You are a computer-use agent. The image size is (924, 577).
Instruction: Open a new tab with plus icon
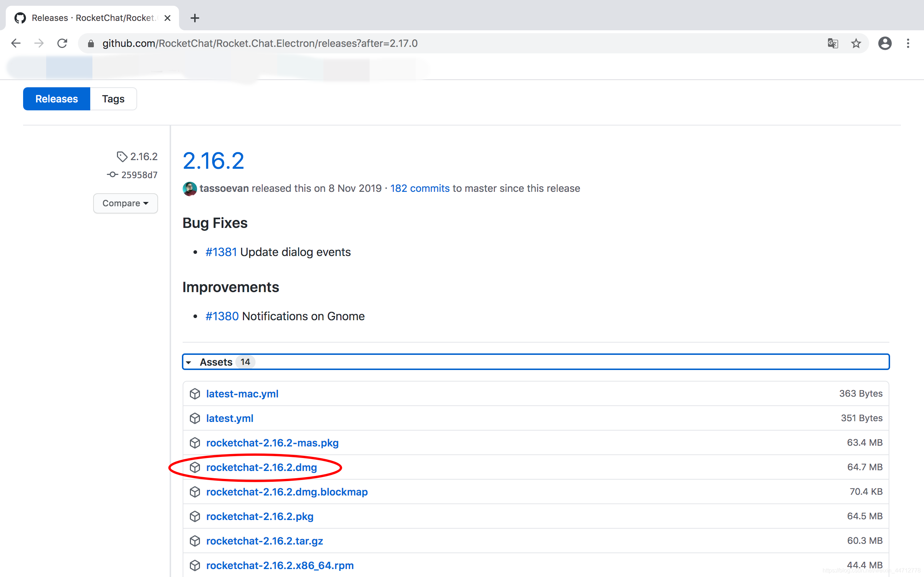195,18
